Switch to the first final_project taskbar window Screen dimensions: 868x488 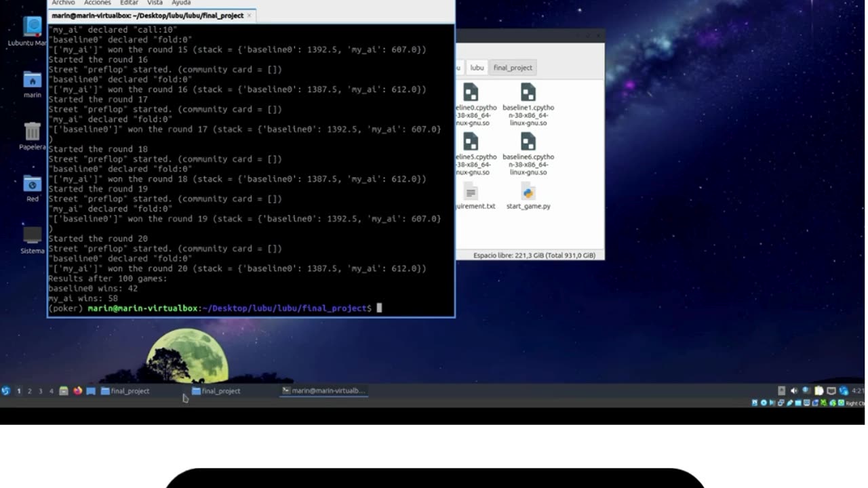(x=125, y=391)
